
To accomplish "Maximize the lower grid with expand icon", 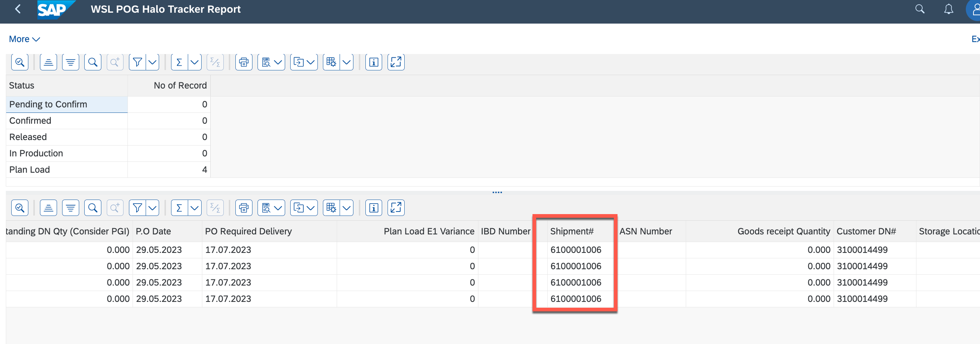I will coord(396,208).
